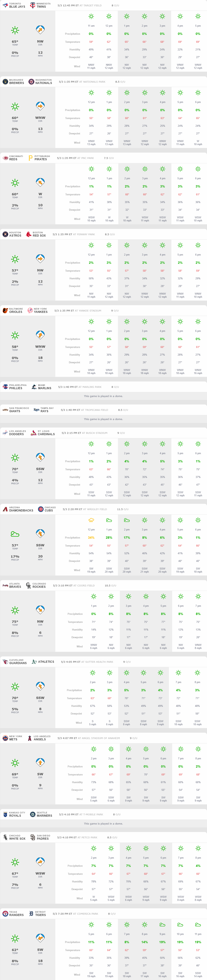Viewport: 207px width, 980px height.
Task: Click the WNW wind direction icon for Brewers-Nationals
Action: pos(40,106)
